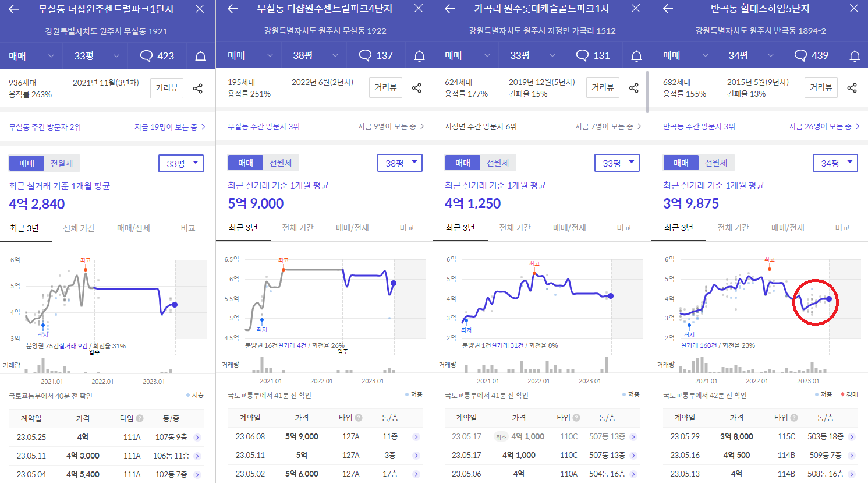This screenshot has width=868, height=483.
Task: Enable alert bell for 힐데스하임5단지
Action: point(855,56)
